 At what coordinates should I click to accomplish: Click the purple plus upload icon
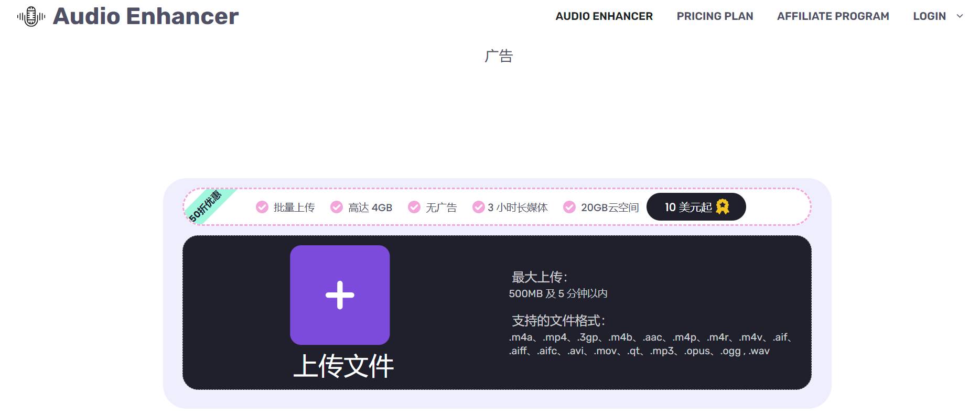340,295
